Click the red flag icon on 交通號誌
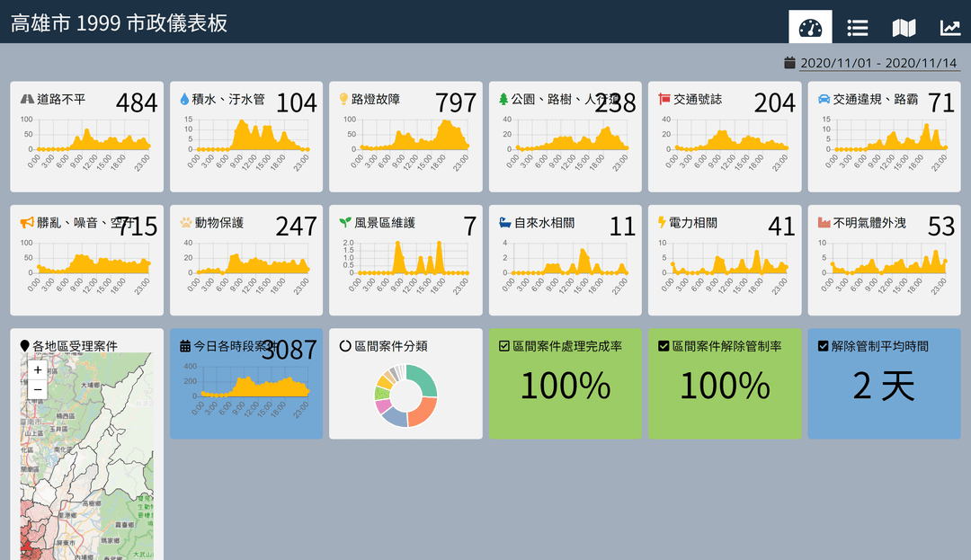Screen dimensions: 971x560 click(x=664, y=99)
